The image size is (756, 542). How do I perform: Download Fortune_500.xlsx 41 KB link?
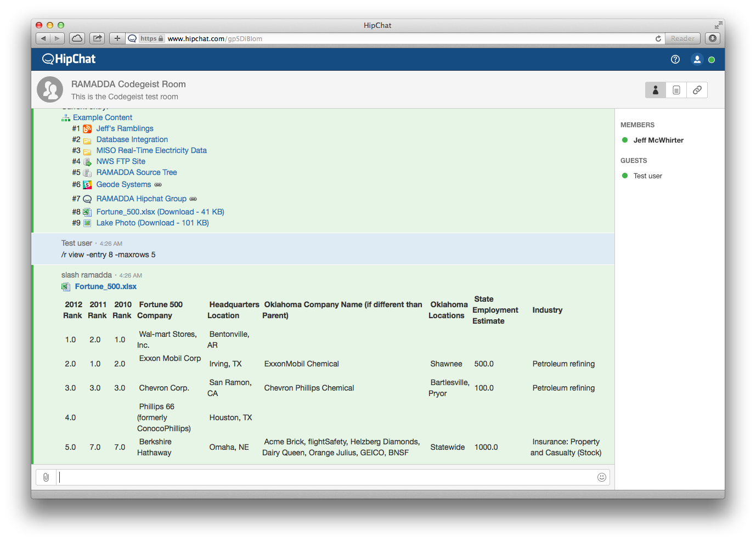tap(160, 212)
